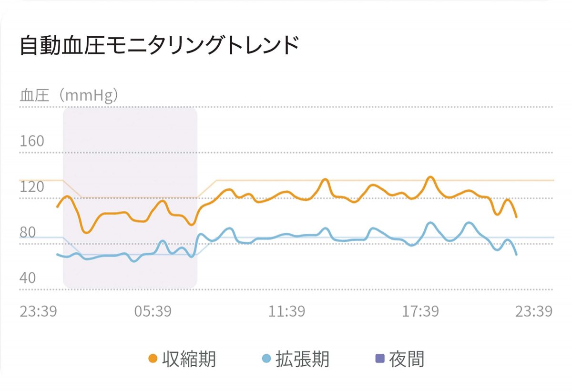The height and width of the screenshot is (392, 572).
Task: Toggle the 収縮期 series legend label
Action: coord(189,359)
